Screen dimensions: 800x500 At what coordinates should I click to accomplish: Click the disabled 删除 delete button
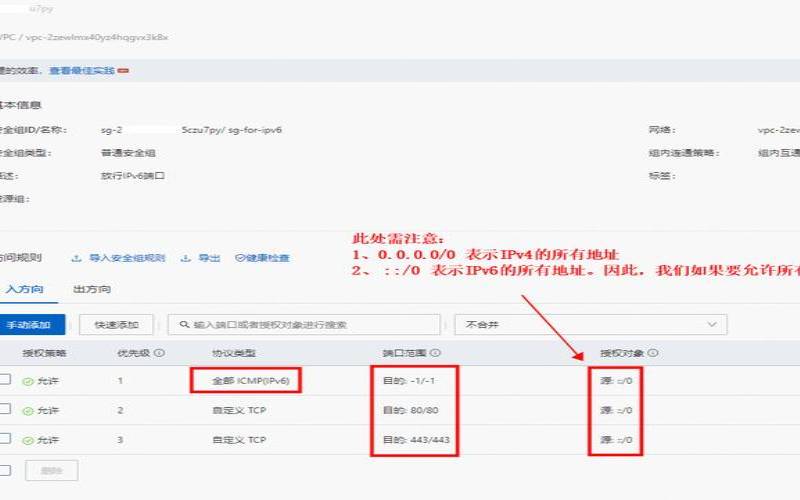click(51, 470)
